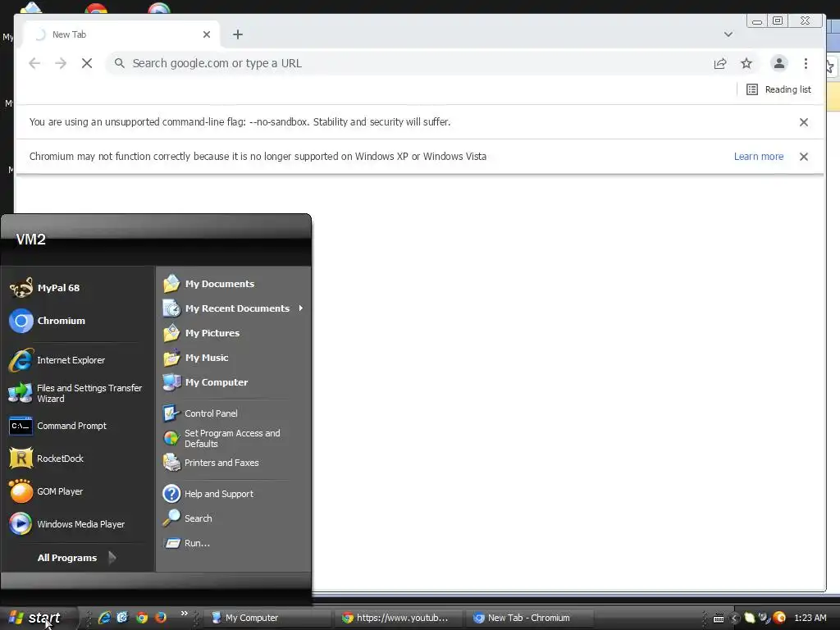
Task: Stop loading the page
Action: coord(87,63)
